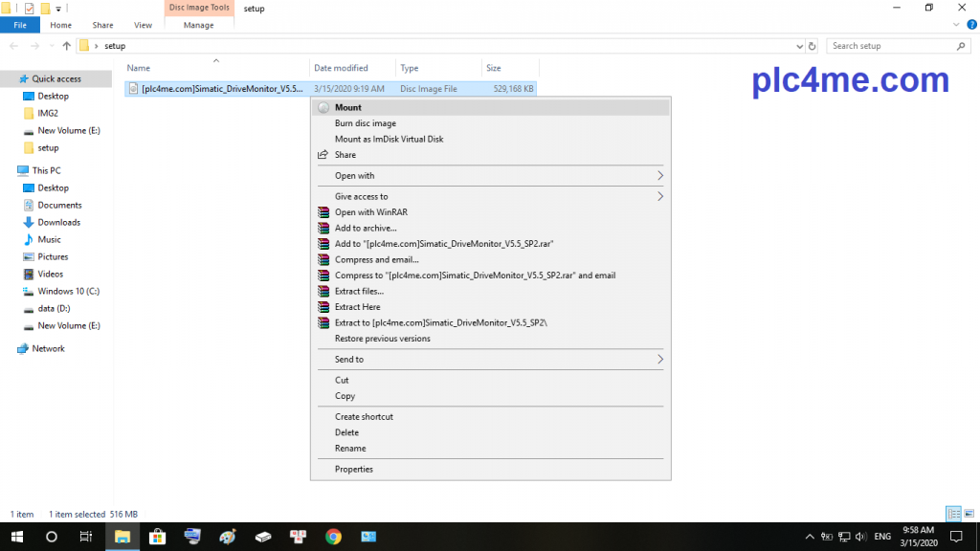The image size is (980, 551).
Task: Expand the address bar history dropdown
Action: coord(799,46)
